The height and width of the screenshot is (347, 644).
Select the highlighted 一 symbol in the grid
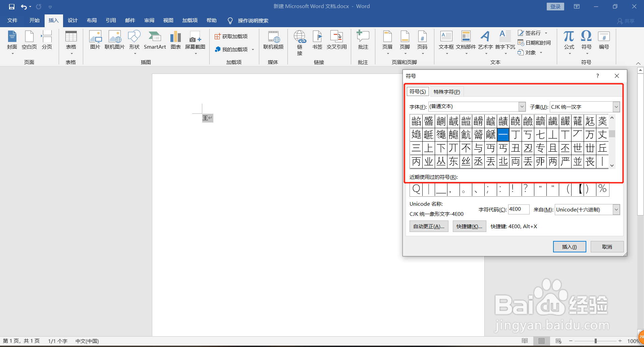click(x=503, y=135)
